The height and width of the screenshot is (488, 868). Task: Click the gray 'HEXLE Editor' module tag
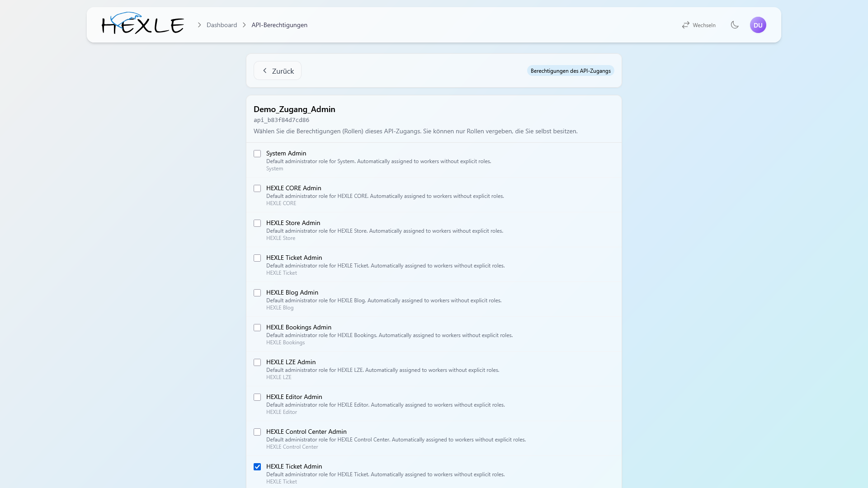(282, 412)
